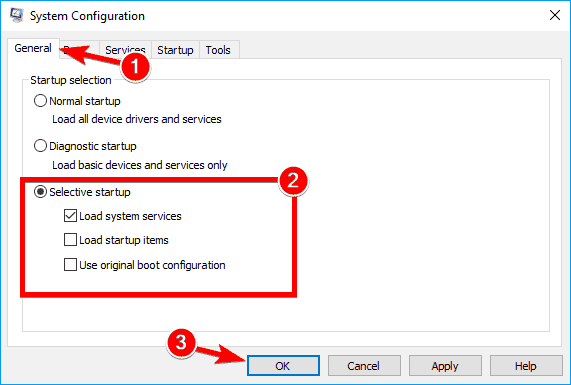571x385 pixels.
Task: Enable the Load startup items checkbox
Action: point(70,240)
